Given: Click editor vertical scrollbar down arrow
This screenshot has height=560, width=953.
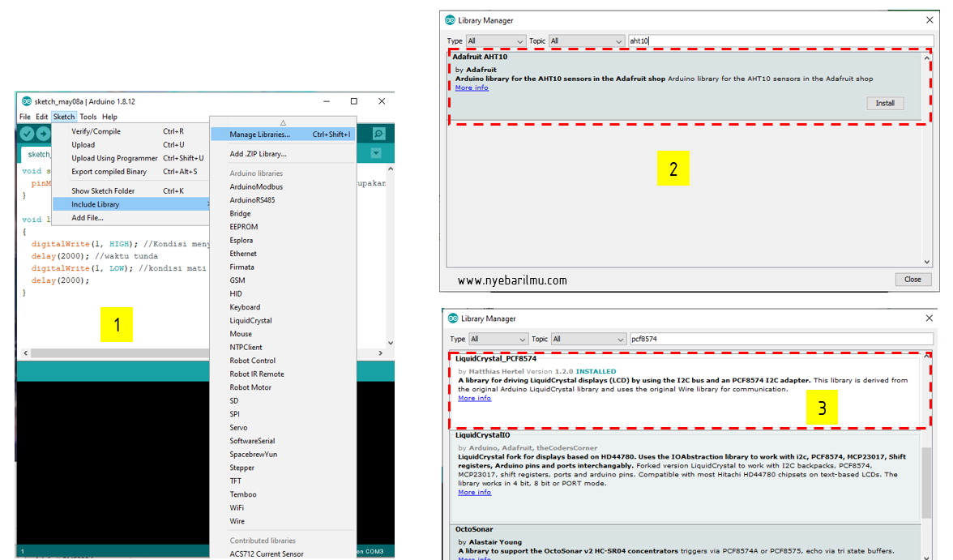Looking at the screenshot, I should pos(391,343).
